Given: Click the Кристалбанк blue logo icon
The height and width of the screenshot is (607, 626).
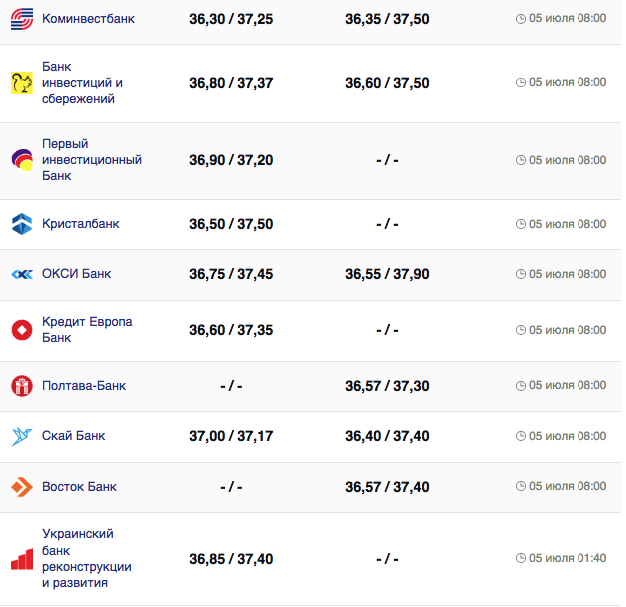Looking at the screenshot, I should coord(22,224).
